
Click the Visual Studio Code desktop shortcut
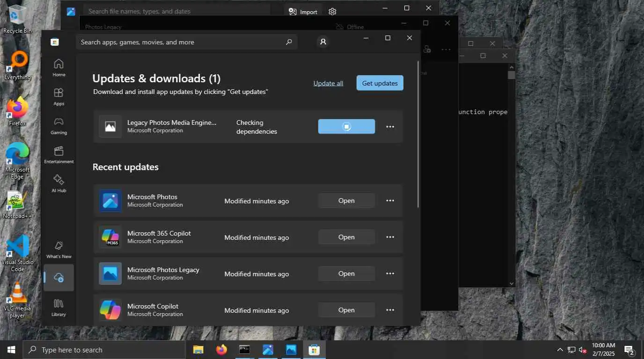17,253
